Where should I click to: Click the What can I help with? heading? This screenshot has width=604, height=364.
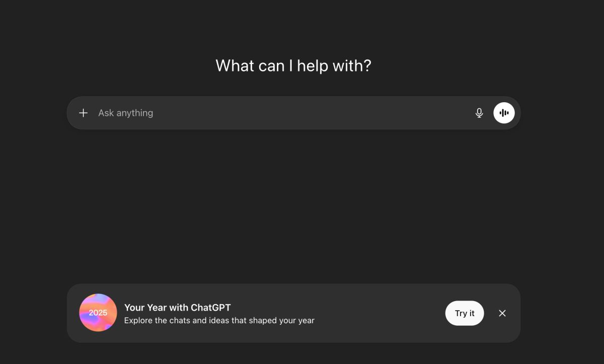(293, 66)
